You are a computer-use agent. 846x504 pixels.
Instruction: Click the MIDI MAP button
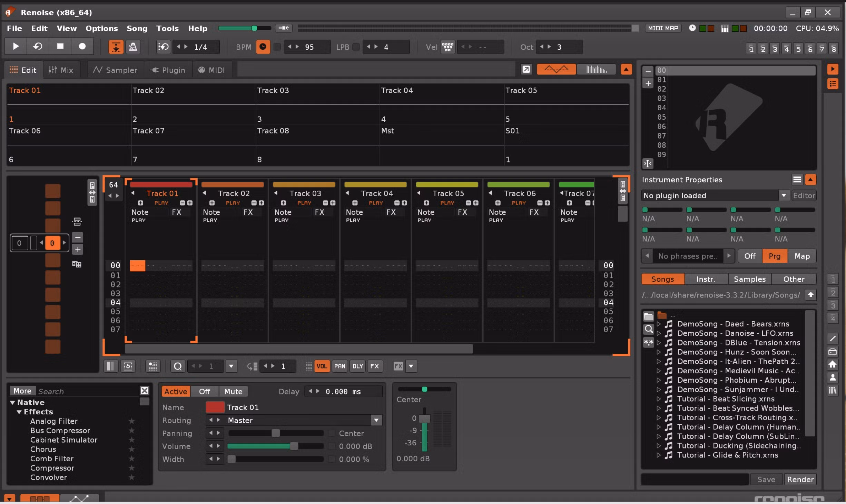coord(663,28)
